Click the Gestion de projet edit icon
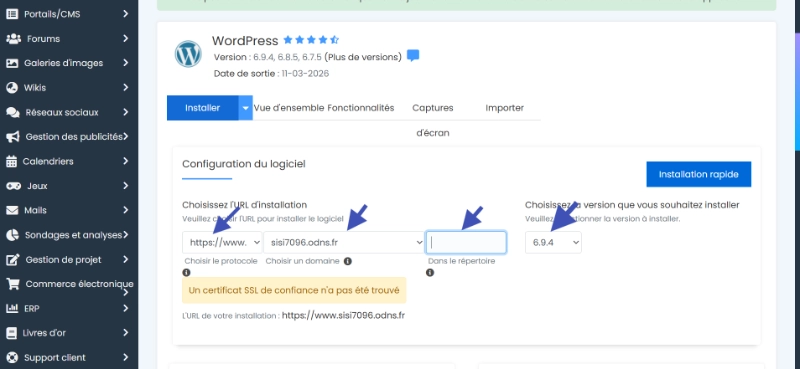The width and height of the screenshot is (800, 369). pos(13,259)
